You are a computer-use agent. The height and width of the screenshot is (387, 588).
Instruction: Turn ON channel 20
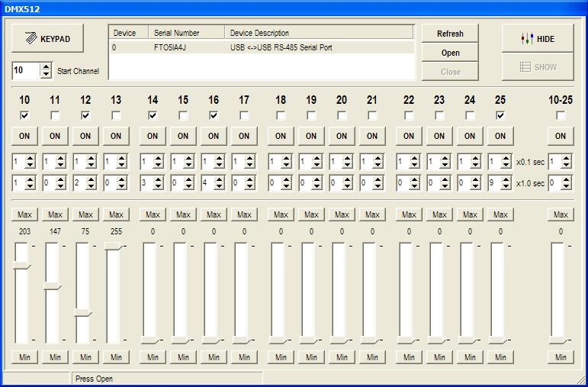pyautogui.click(x=342, y=136)
